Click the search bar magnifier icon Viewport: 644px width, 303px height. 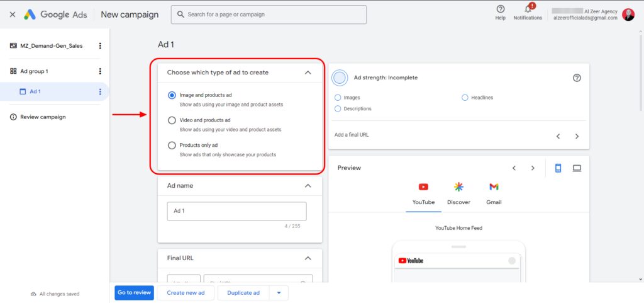(x=180, y=14)
